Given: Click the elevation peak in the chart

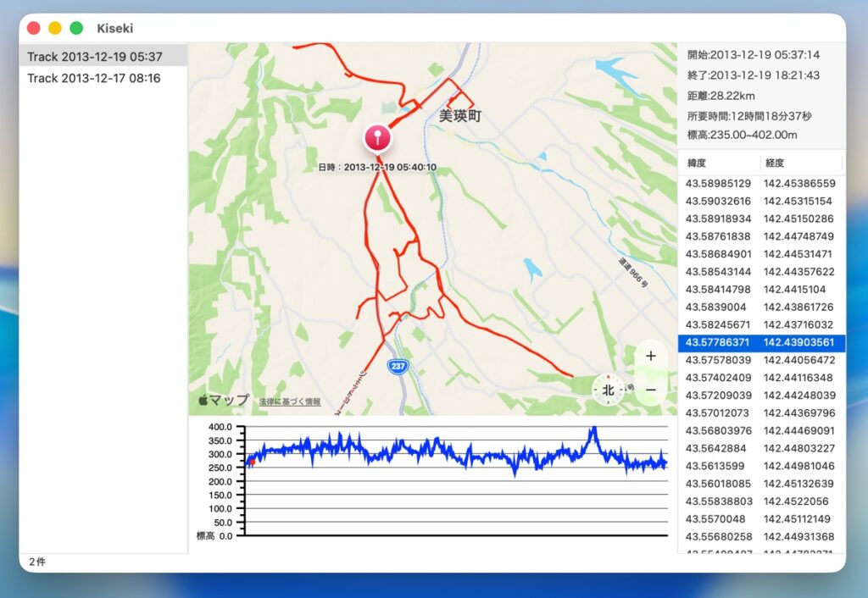Looking at the screenshot, I should (x=593, y=430).
